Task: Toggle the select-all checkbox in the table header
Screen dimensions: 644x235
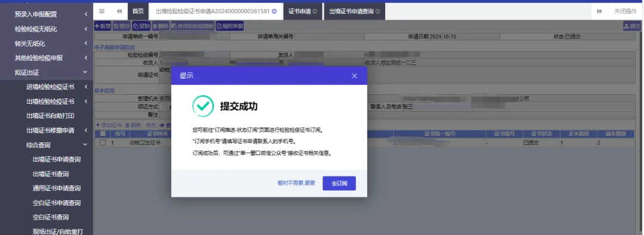Action: coord(103,134)
